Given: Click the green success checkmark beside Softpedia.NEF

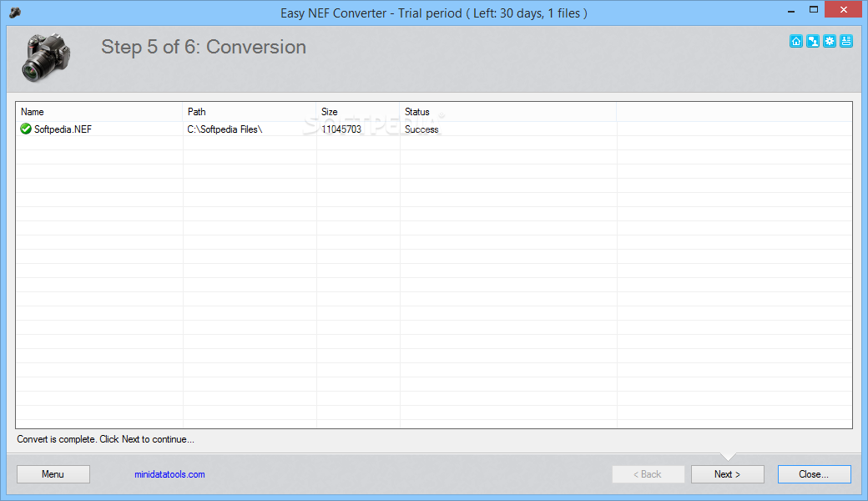Looking at the screenshot, I should 26,129.
